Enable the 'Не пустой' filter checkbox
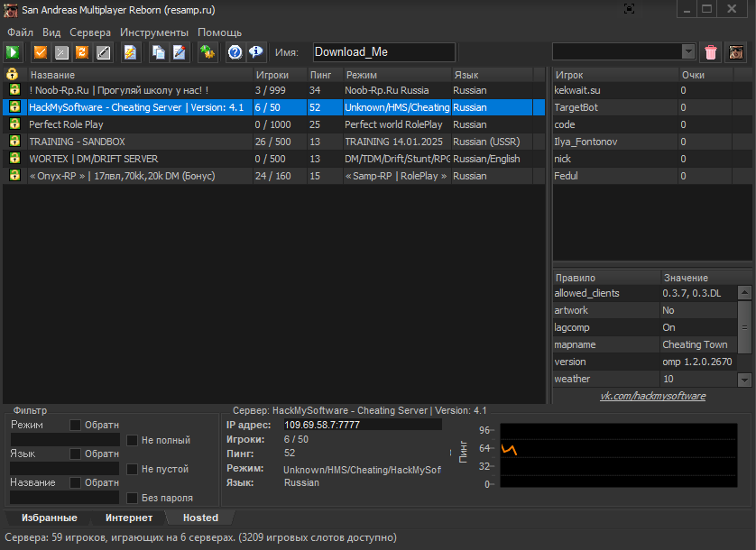Image resolution: width=756 pixels, height=550 pixels. tap(133, 469)
